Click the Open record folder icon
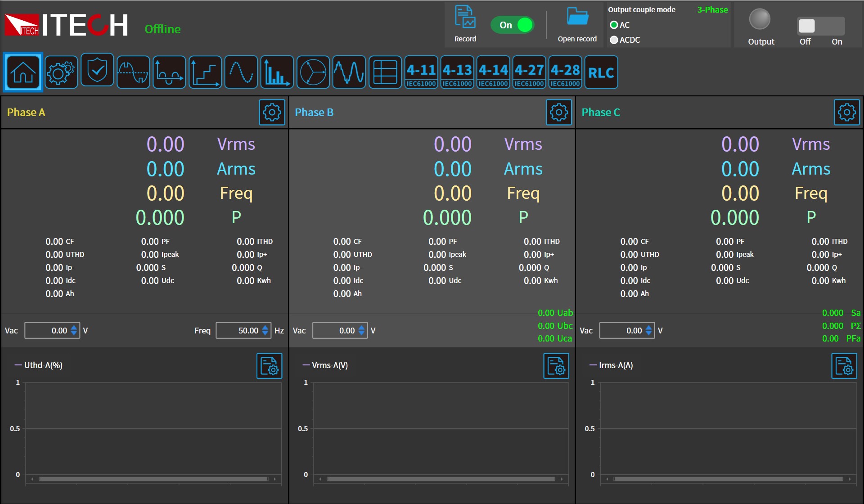The image size is (864, 504). (x=577, y=18)
